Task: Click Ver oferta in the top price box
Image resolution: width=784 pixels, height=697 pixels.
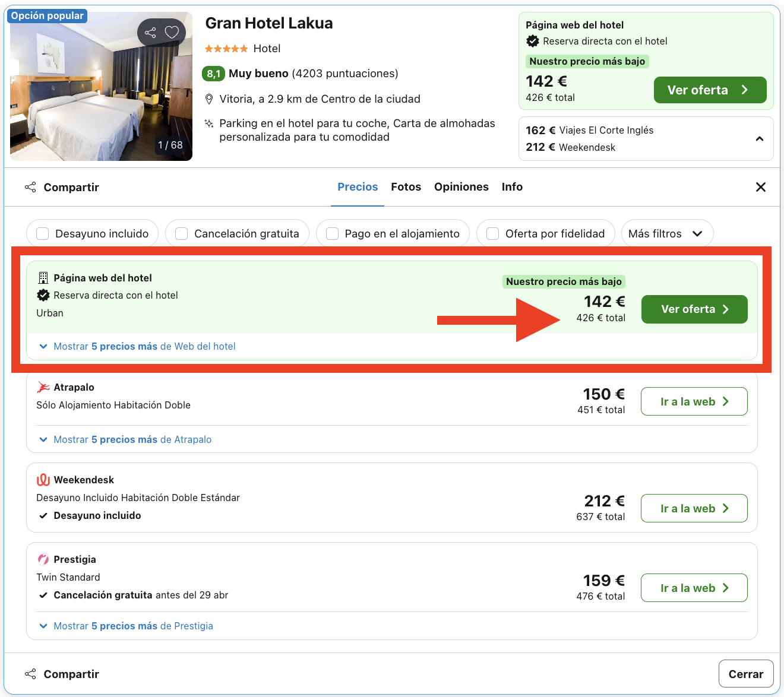Action: (x=710, y=90)
